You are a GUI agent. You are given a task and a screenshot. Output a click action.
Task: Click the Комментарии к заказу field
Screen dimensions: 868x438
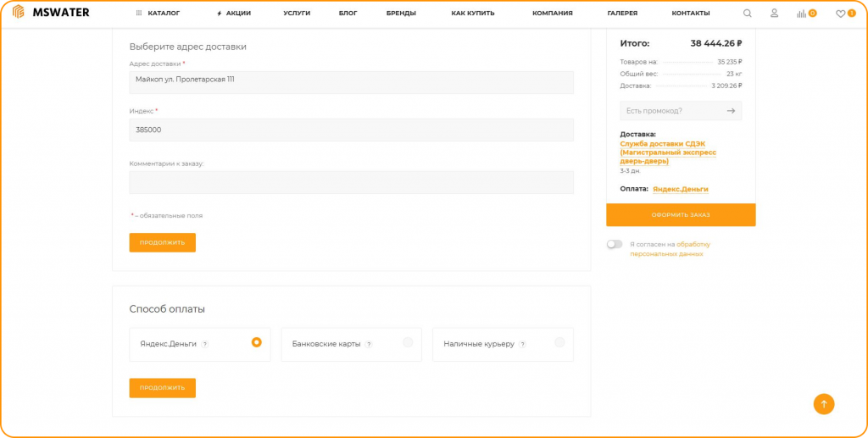coord(352,182)
